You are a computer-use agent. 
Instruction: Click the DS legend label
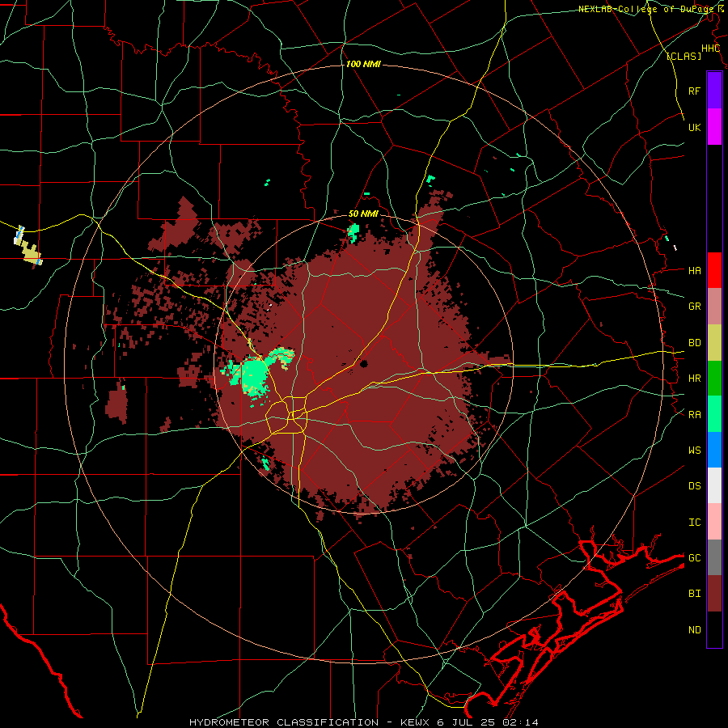694,485
